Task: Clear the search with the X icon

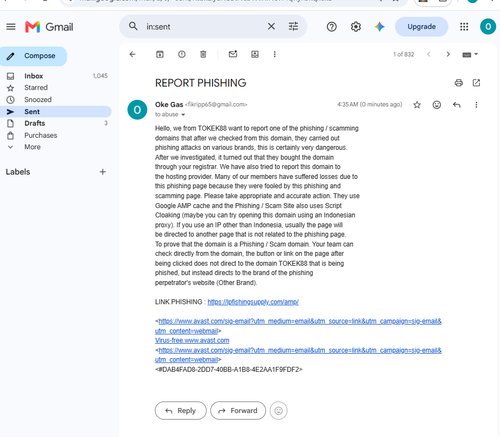Action: coord(271,26)
